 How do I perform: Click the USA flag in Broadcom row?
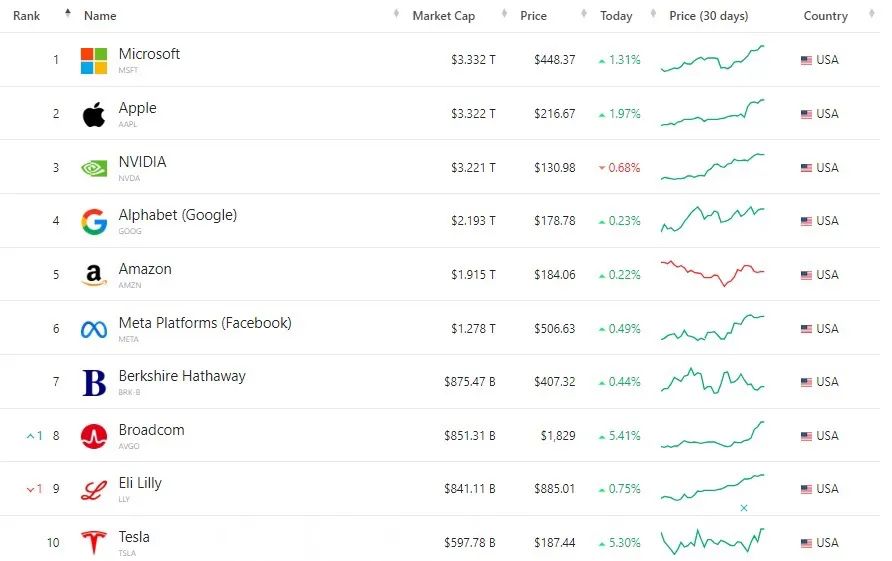(806, 436)
